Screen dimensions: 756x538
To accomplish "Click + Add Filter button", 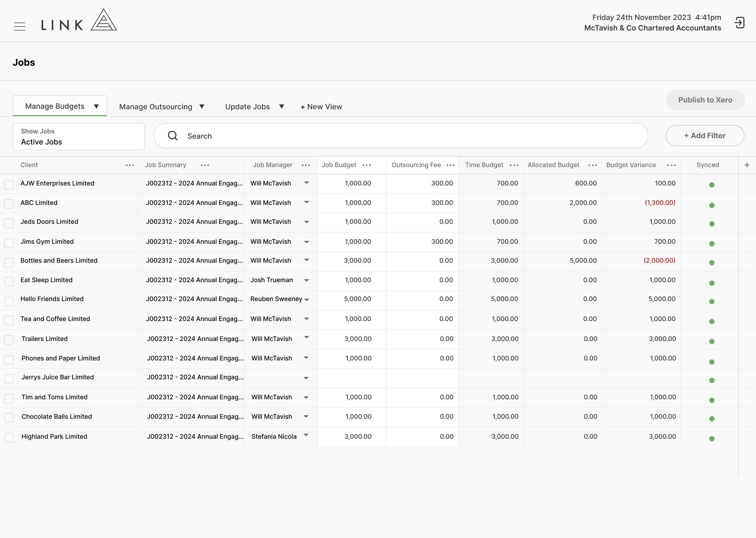I will click(x=705, y=136).
